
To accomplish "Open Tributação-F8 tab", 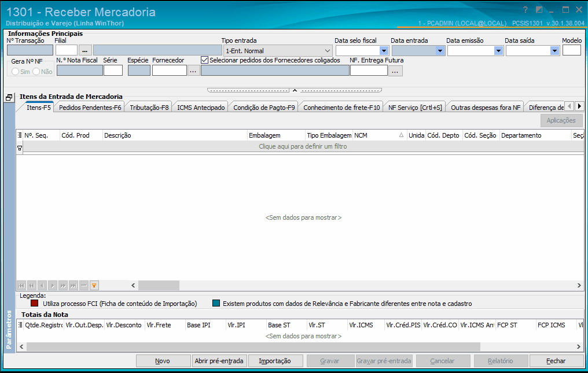I will coord(149,108).
